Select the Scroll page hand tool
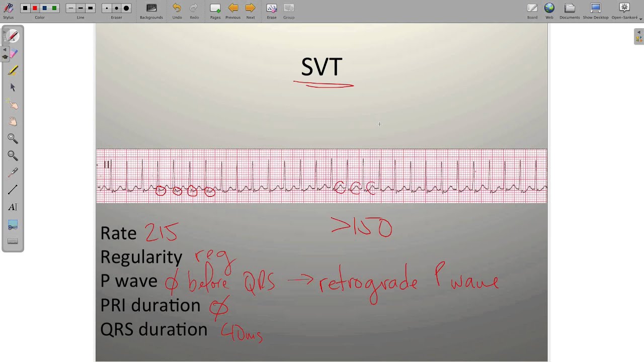644x362 pixels. (13, 122)
